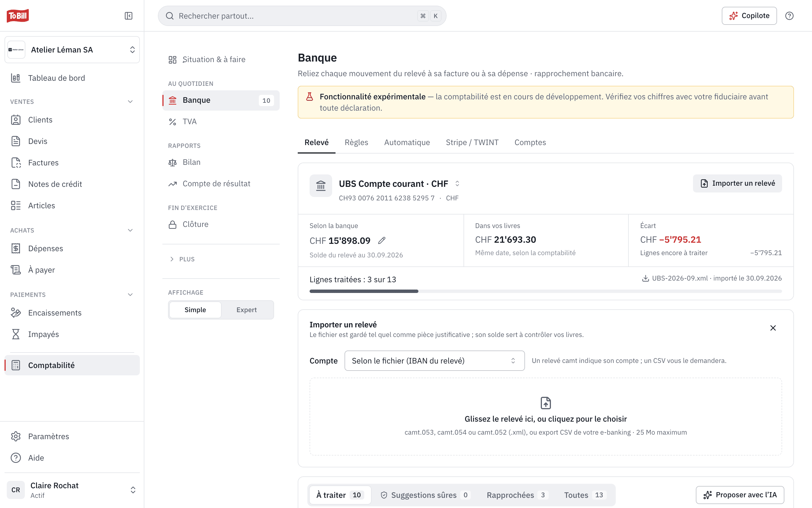Show Toutes lines filter

585,495
